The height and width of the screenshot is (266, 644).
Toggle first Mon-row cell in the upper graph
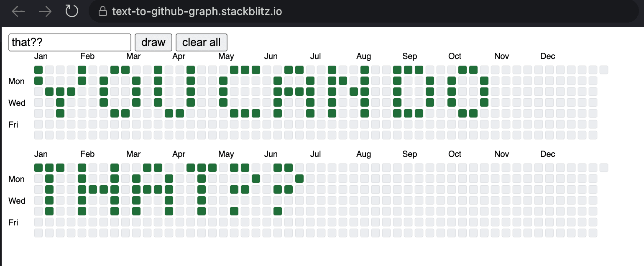tap(38, 81)
